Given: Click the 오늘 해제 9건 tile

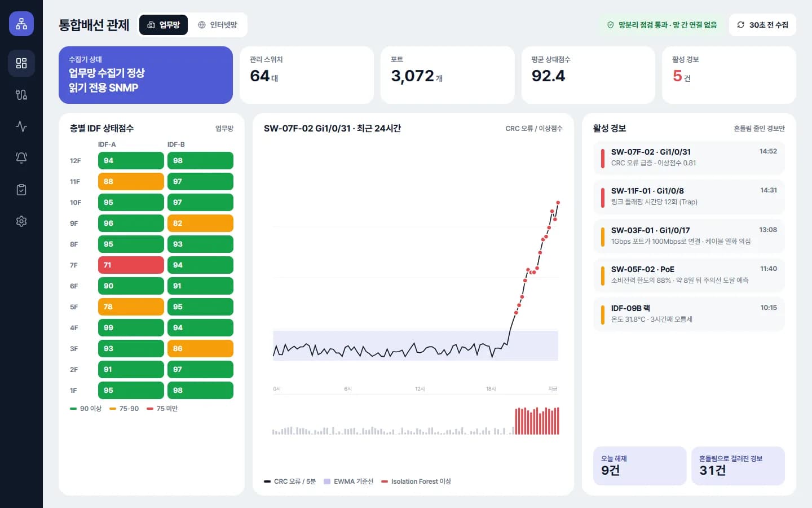Looking at the screenshot, I should click(x=640, y=466).
